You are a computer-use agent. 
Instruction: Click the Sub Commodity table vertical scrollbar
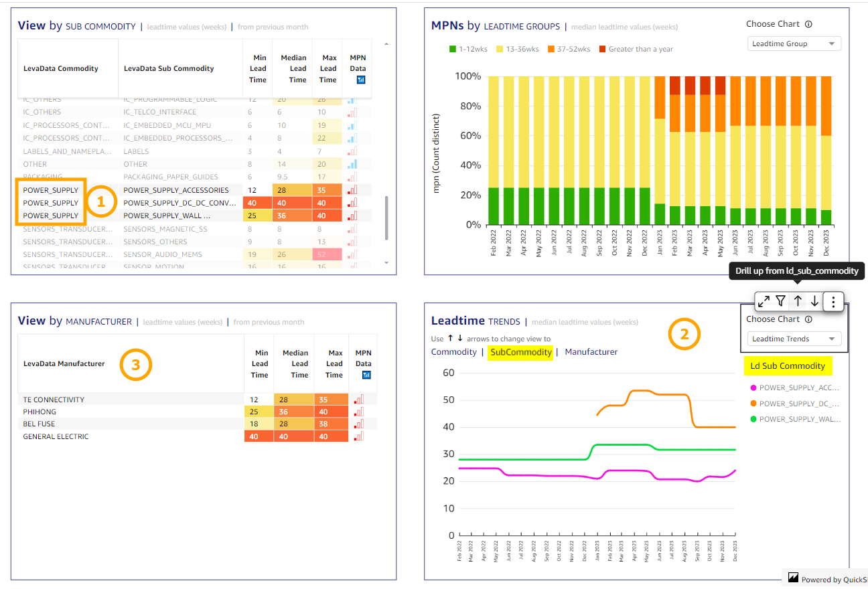click(386, 218)
